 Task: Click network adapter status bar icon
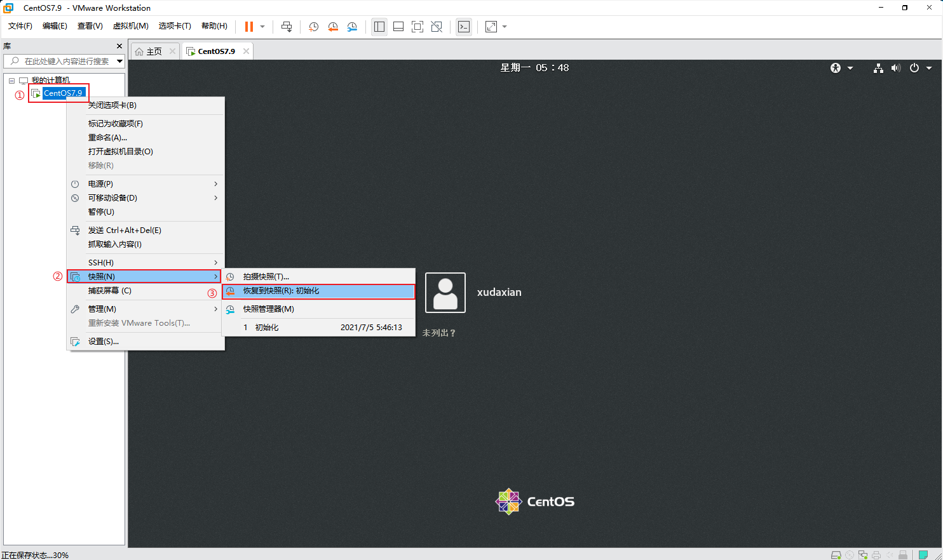[x=863, y=555]
